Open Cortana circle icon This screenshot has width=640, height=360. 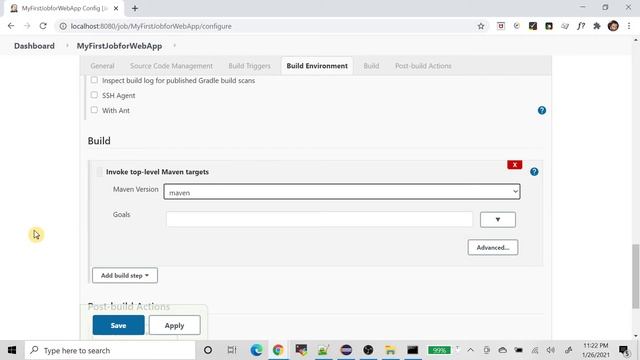click(208, 350)
